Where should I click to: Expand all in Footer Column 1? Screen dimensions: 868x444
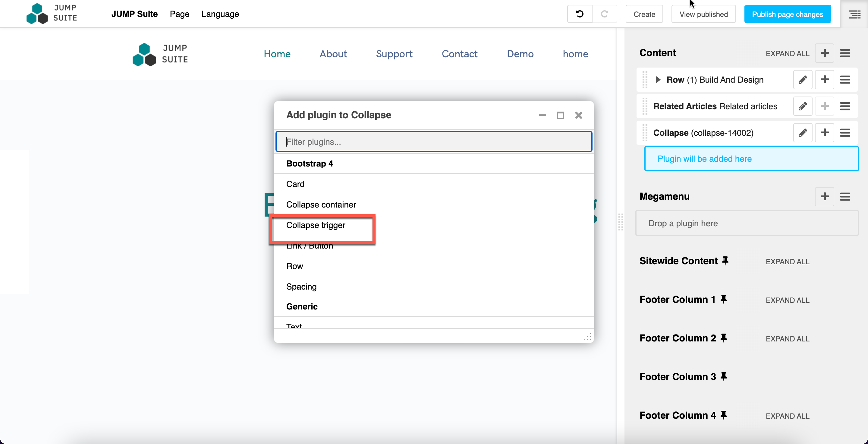pyautogui.click(x=787, y=300)
